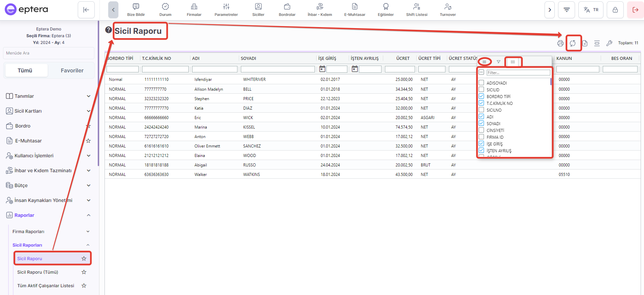
Task: Check the CİNSİYETİ column checkbox
Action: pyautogui.click(x=481, y=130)
